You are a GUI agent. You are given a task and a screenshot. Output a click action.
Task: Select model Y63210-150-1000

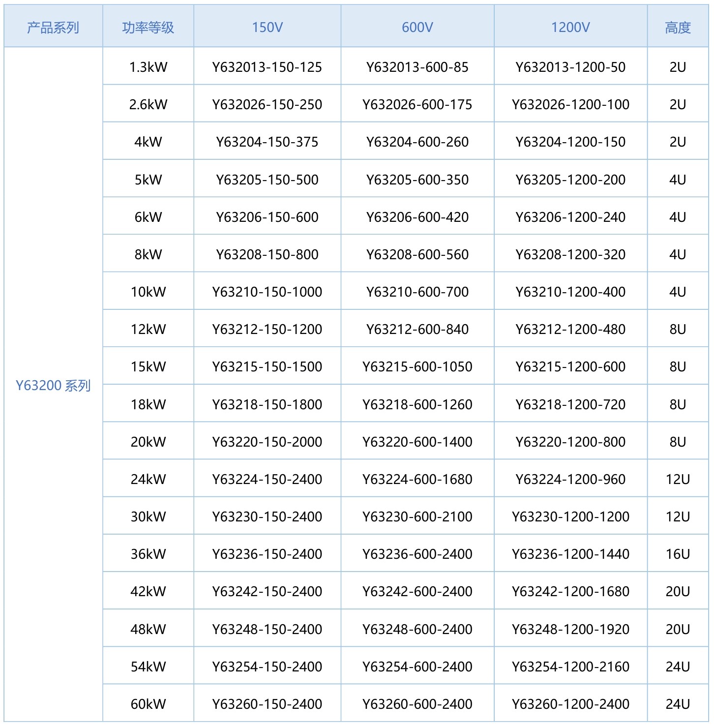(267, 292)
